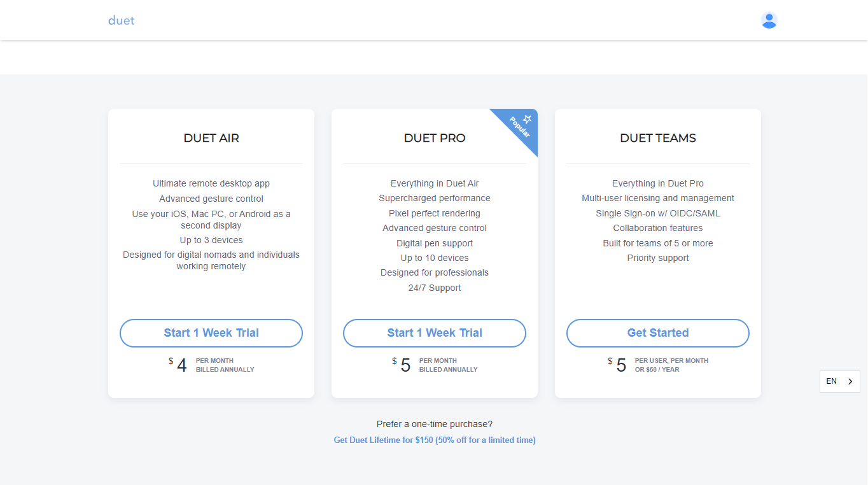The height and width of the screenshot is (485, 868).
Task: Click the DUET PRO plan heading
Action: [435, 138]
